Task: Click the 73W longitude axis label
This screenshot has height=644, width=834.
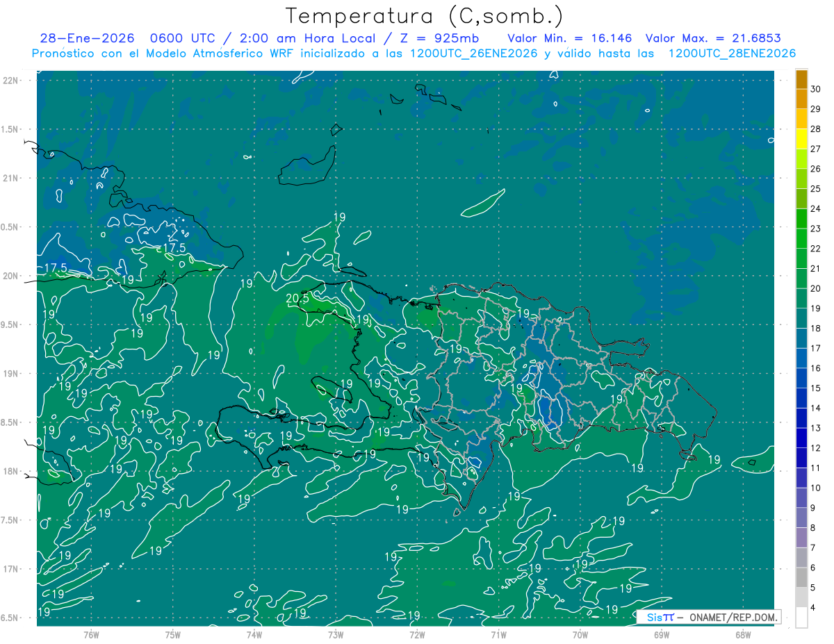Action: point(335,634)
